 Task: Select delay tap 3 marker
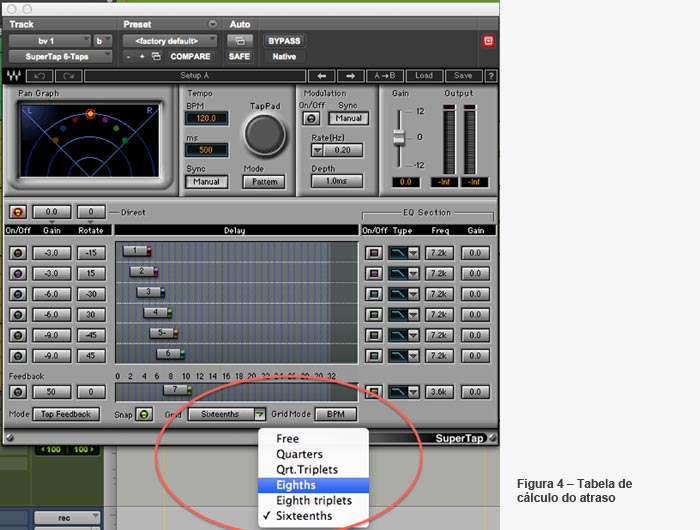point(150,292)
